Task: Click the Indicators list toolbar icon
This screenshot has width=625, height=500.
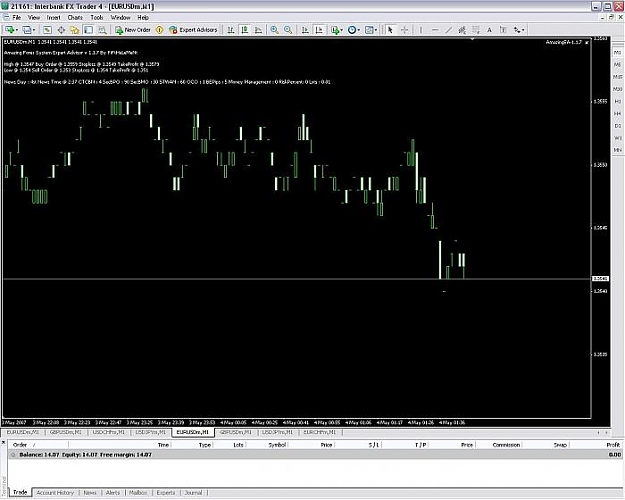Action: [x=335, y=30]
